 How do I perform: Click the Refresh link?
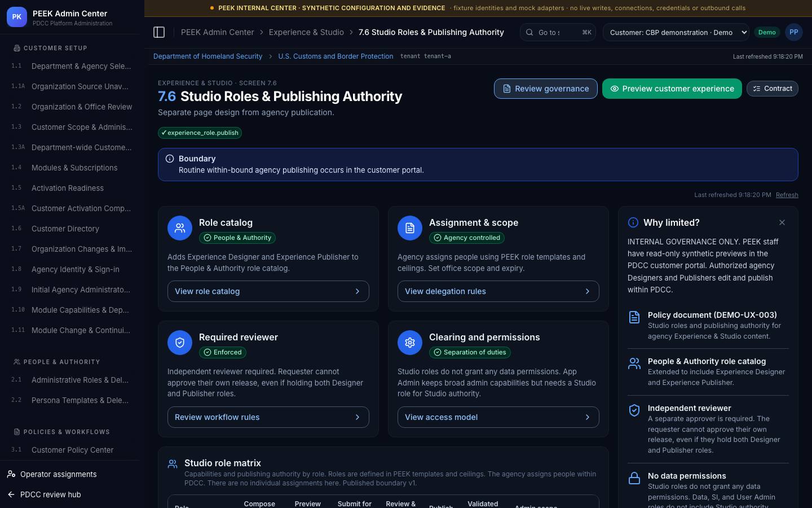pos(787,195)
